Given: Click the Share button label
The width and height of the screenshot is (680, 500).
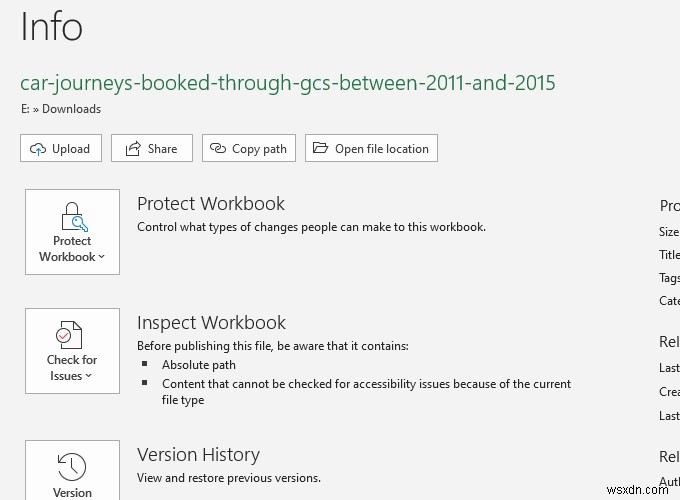Looking at the screenshot, I should click(162, 149).
